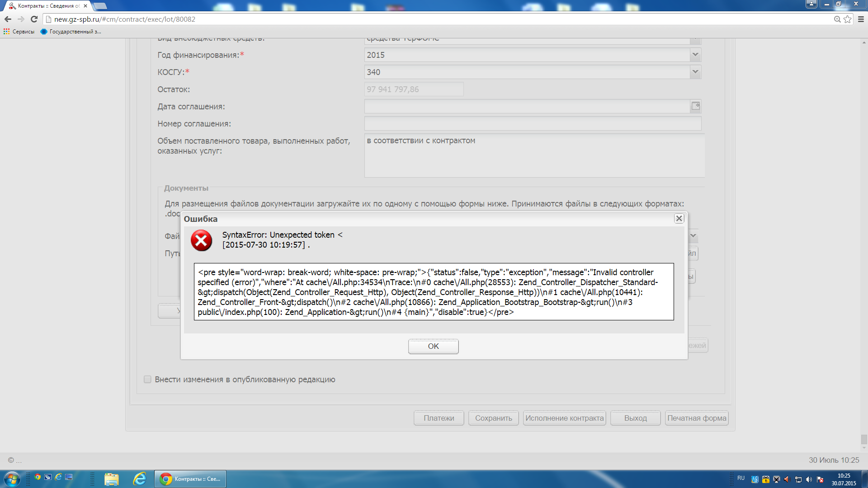Click the Windows Start button
The width and height of the screenshot is (868, 488).
(12, 479)
